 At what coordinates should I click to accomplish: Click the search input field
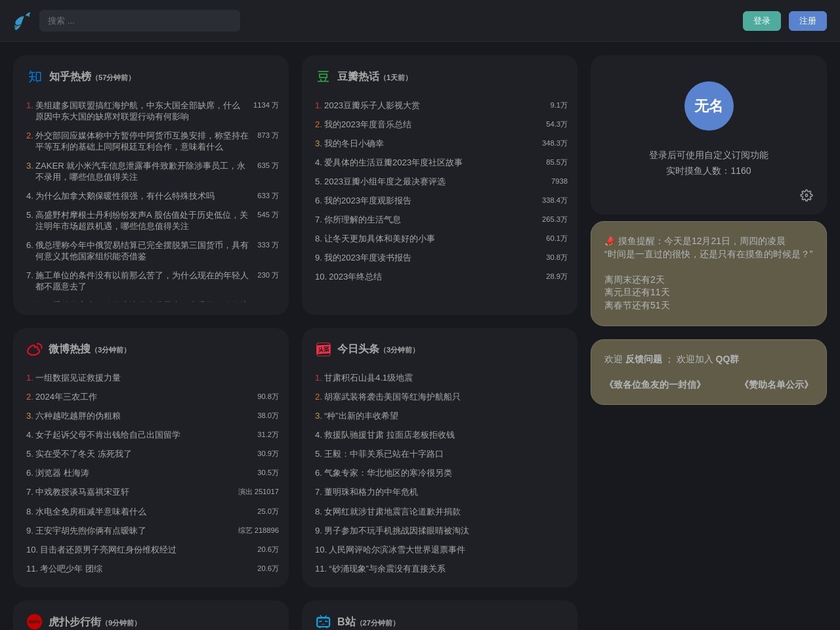tap(139, 20)
